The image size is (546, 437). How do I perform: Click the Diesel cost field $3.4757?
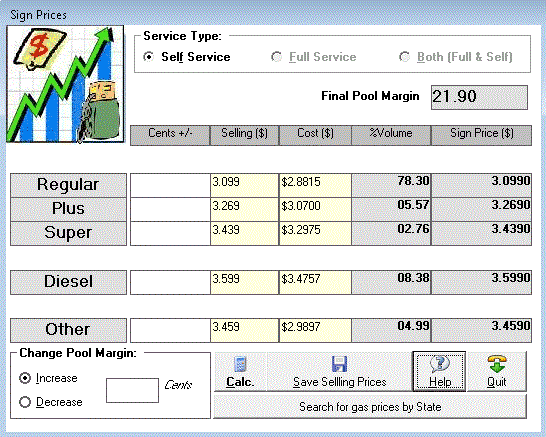tap(315, 282)
